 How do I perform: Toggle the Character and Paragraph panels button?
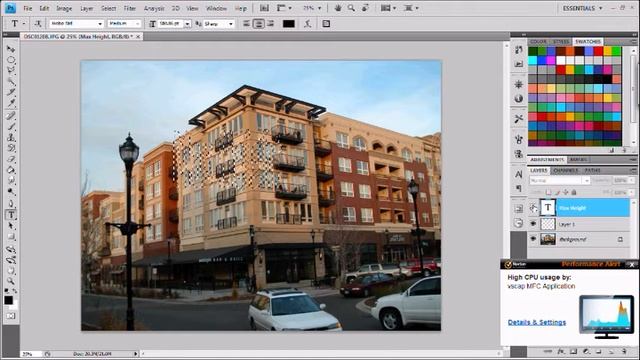pyautogui.click(x=326, y=24)
